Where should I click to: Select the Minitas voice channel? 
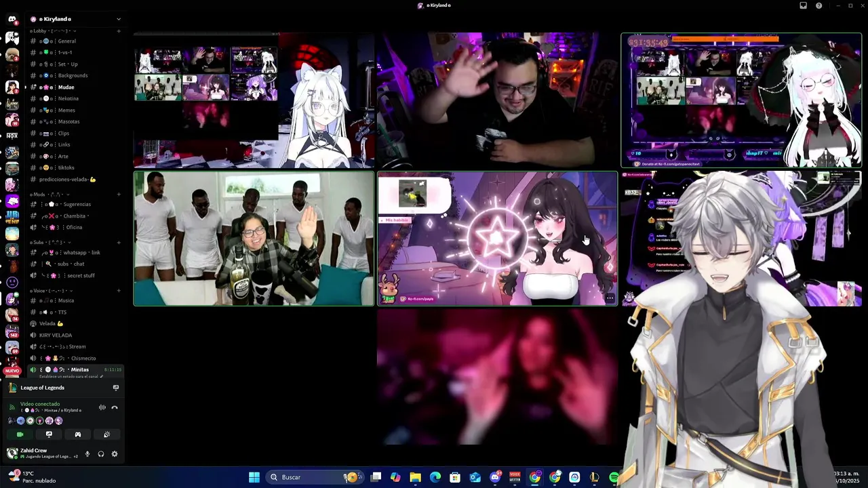(75, 369)
